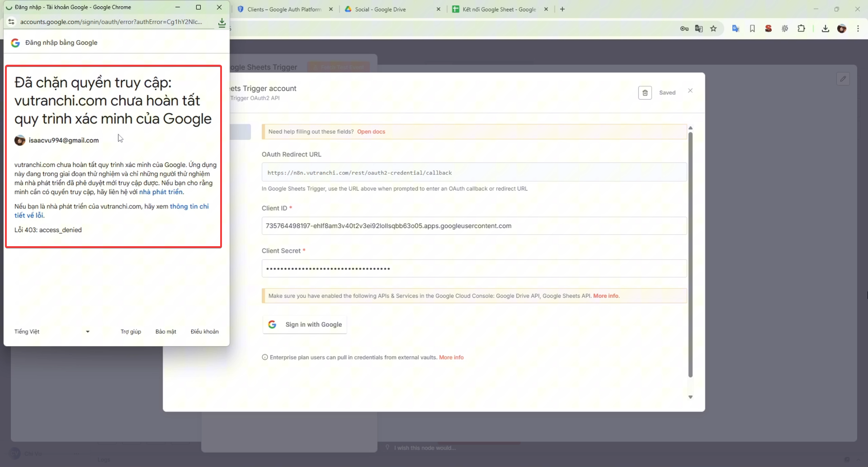This screenshot has height=467, width=868.
Task: Click the pencil edit icon on the canvas
Action: click(843, 79)
